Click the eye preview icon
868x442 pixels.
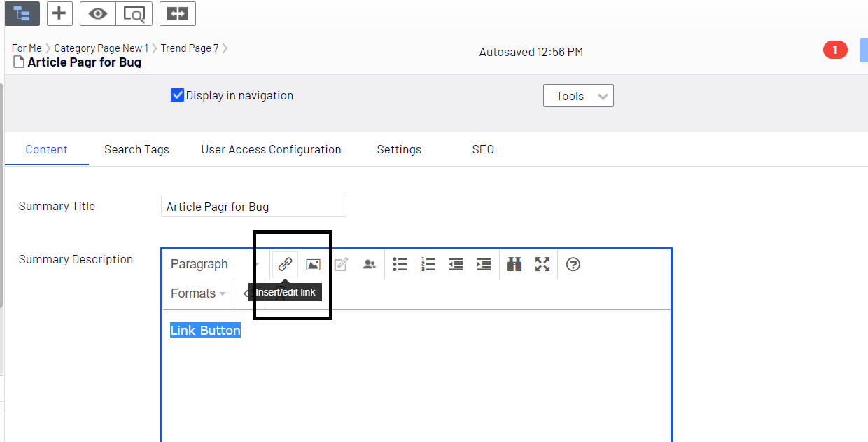click(x=97, y=13)
